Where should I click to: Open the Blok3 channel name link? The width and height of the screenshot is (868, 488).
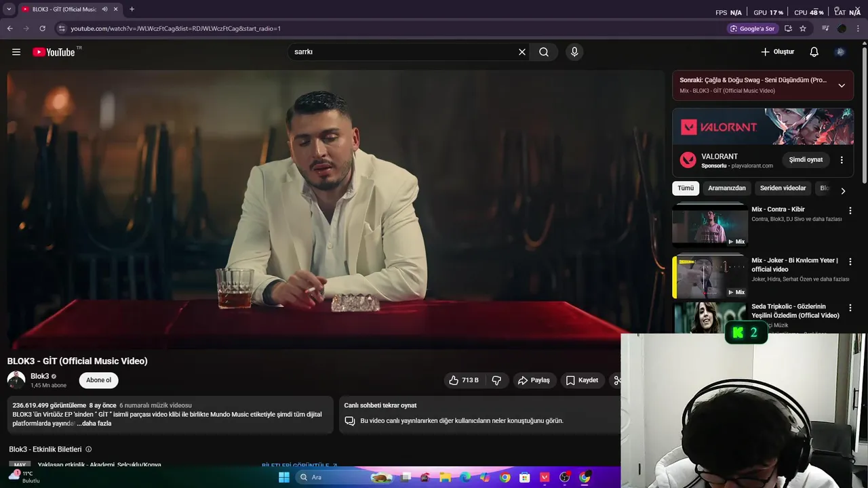[x=40, y=376]
